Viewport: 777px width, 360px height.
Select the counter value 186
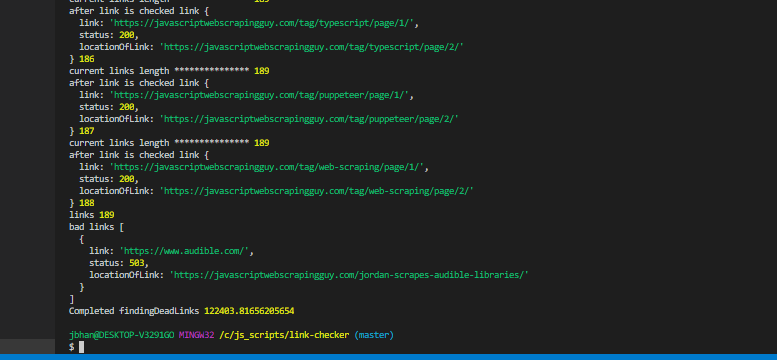click(87, 59)
